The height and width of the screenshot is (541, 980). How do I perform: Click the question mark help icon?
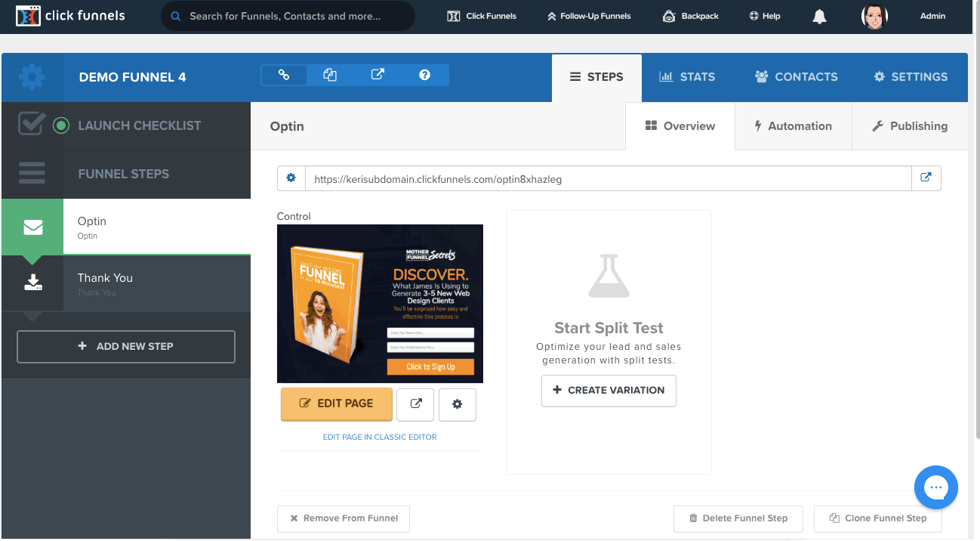[x=424, y=75]
